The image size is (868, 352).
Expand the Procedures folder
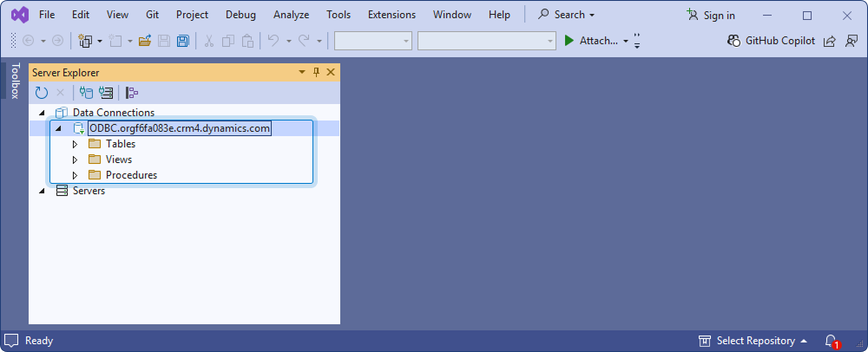coord(76,175)
